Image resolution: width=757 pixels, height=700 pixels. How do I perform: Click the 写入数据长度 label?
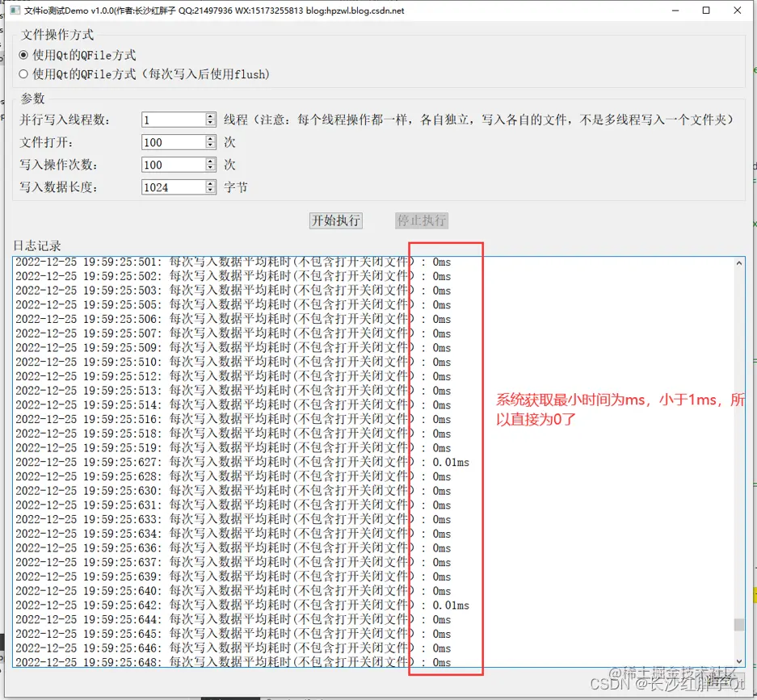coord(58,187)
